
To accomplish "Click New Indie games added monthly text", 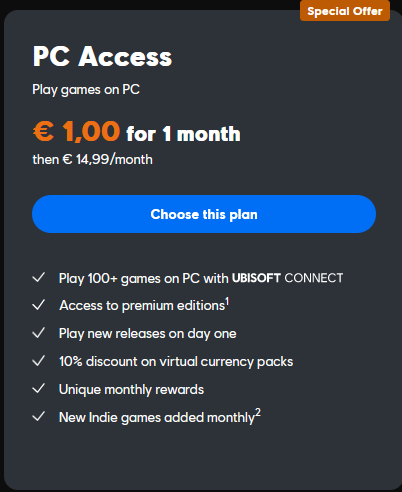I will 157,418.
